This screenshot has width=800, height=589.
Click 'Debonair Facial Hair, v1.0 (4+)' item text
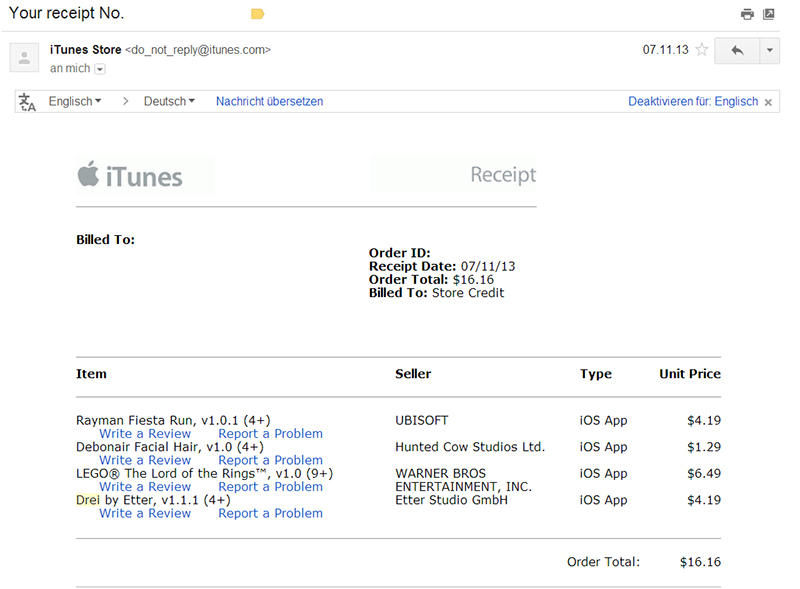[170, 447]
